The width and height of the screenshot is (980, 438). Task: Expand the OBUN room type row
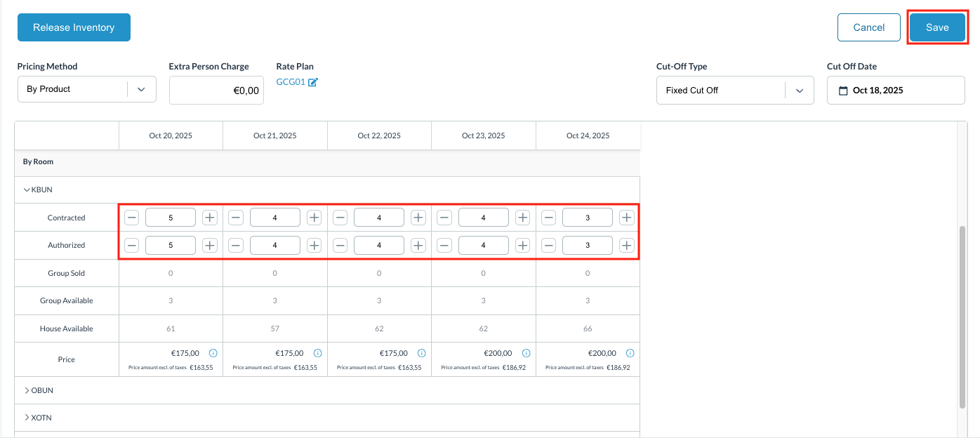[x=27, y=390]
